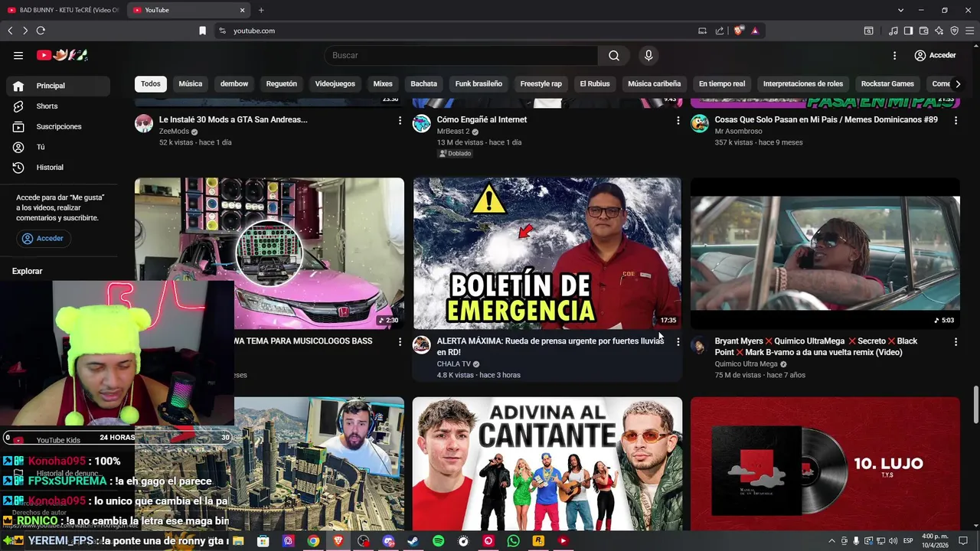This screenshot has height=551, width=980.
Task: Open YouTube settings three-dot menu
Action: coord(894,55)
